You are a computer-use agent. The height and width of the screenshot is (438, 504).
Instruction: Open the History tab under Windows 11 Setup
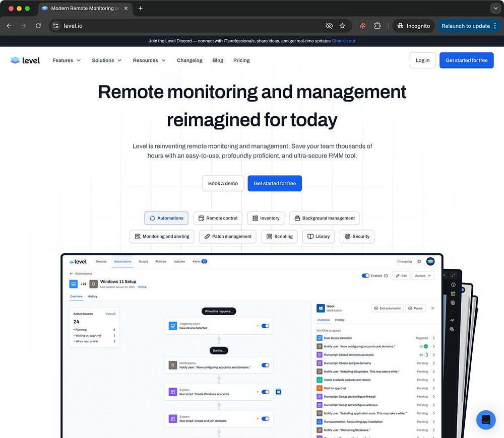(92, 297)
